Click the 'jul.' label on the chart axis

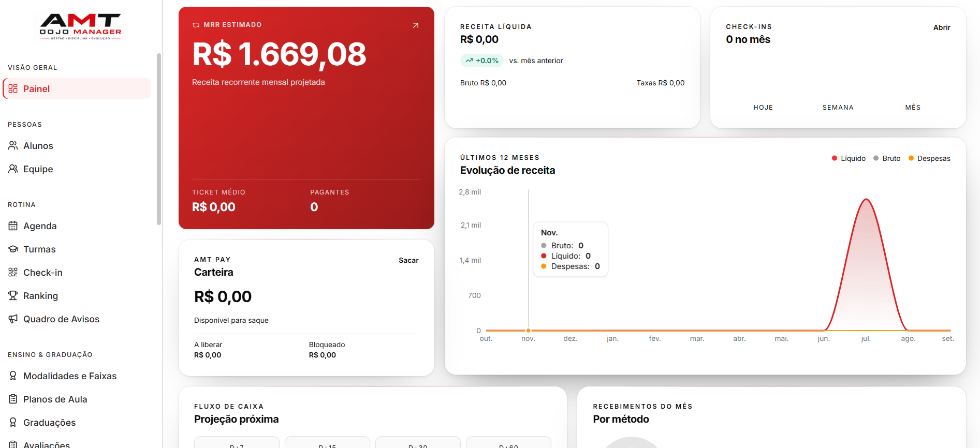(x=866, y=338)
